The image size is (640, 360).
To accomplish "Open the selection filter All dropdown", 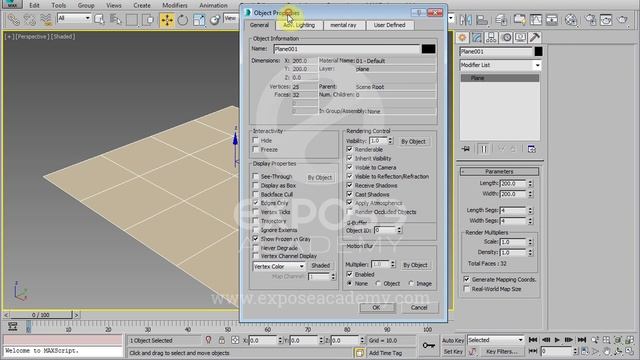I will point(74,18).
